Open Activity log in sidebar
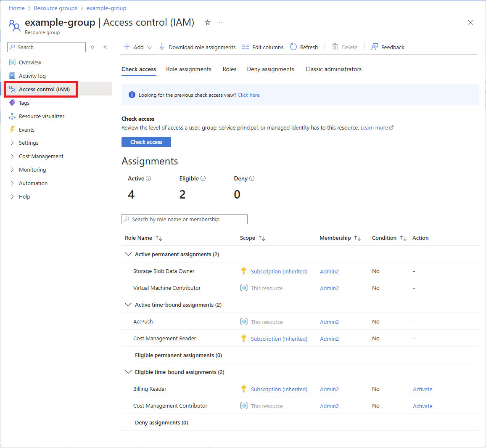This screenshot has width=486, height=448. pyautogui.click(x=32, y=76)
